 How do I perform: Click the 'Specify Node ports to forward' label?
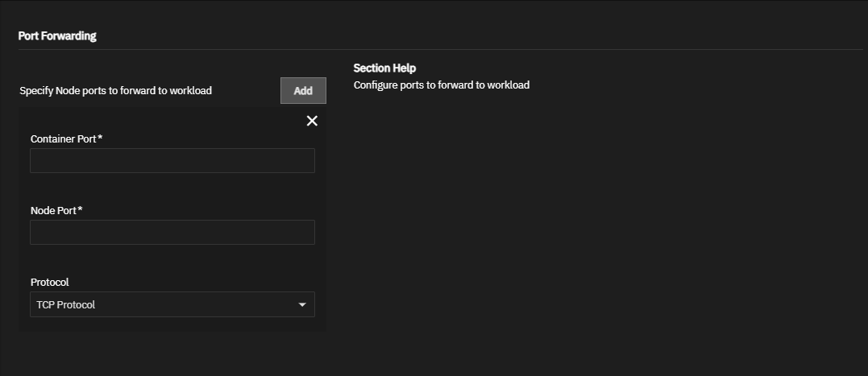(115, 91)
